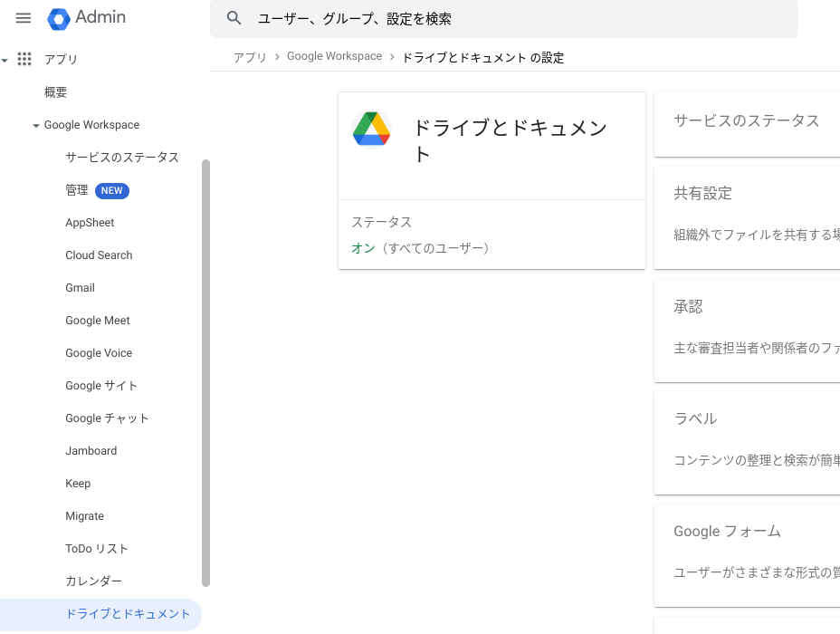Screen dimensions: 840x634
Task: Select ドライブとドキュメント in the sidebar
Action: tap(100, 615)
